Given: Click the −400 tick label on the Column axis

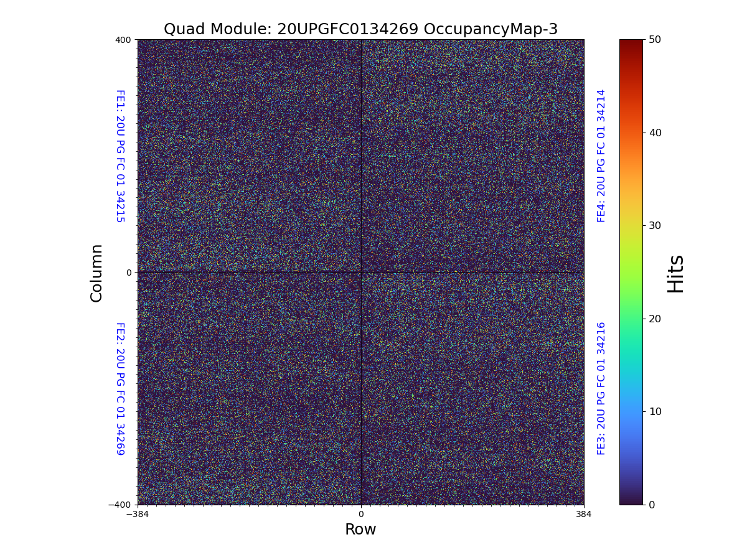Looking at the screenshot, I should (x=120, y=505).
